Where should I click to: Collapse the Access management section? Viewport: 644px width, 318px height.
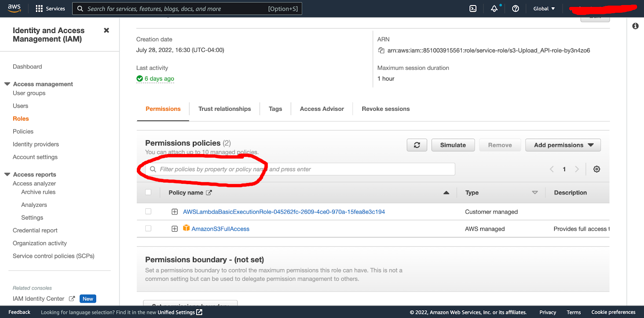pos(7,84)
